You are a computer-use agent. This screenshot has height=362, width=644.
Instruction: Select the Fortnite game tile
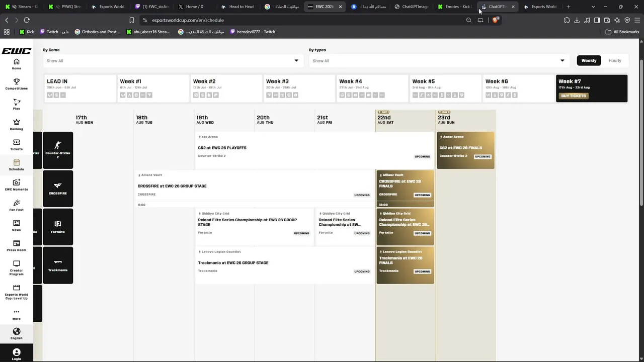click(58, 227)
